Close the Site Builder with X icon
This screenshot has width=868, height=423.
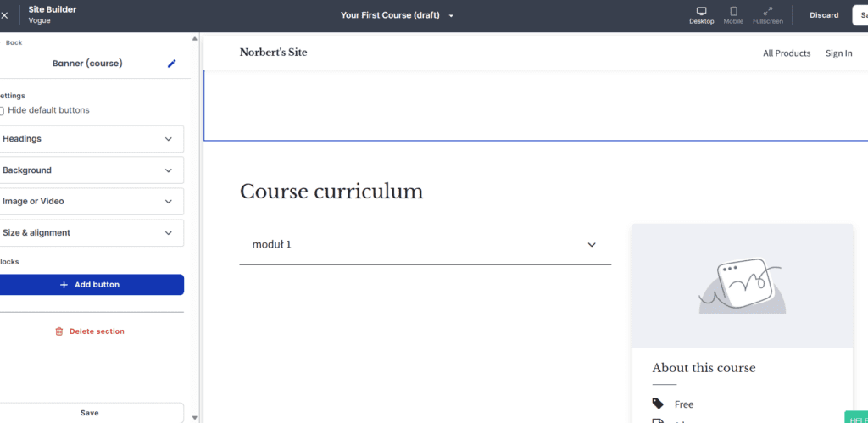click(x=5, y=15)
